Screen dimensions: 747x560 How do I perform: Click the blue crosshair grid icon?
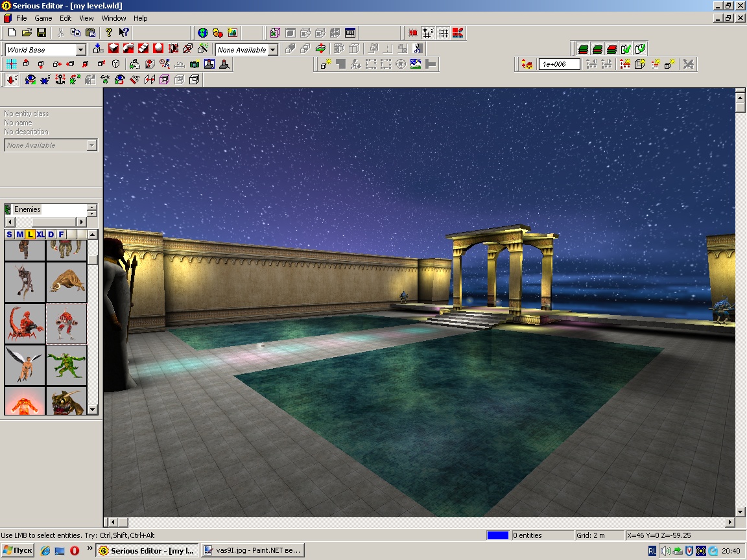[12, 64]
